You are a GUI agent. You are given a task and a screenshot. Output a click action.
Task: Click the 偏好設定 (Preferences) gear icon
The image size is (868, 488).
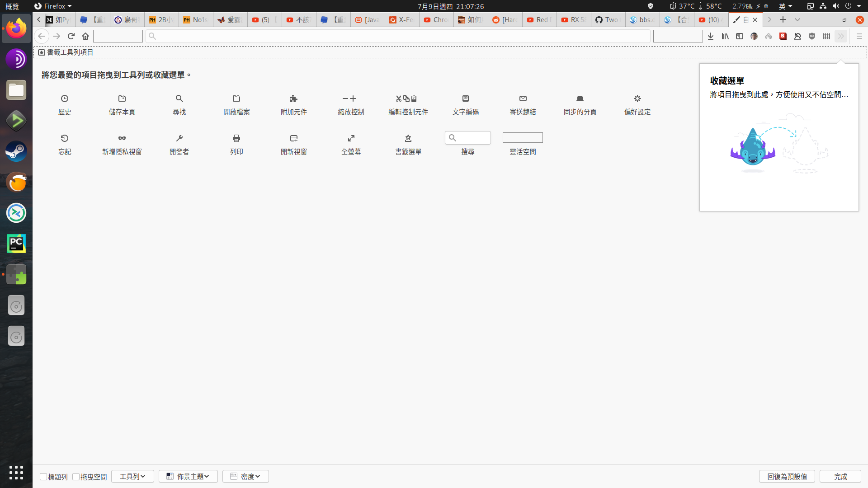(637, 99)
